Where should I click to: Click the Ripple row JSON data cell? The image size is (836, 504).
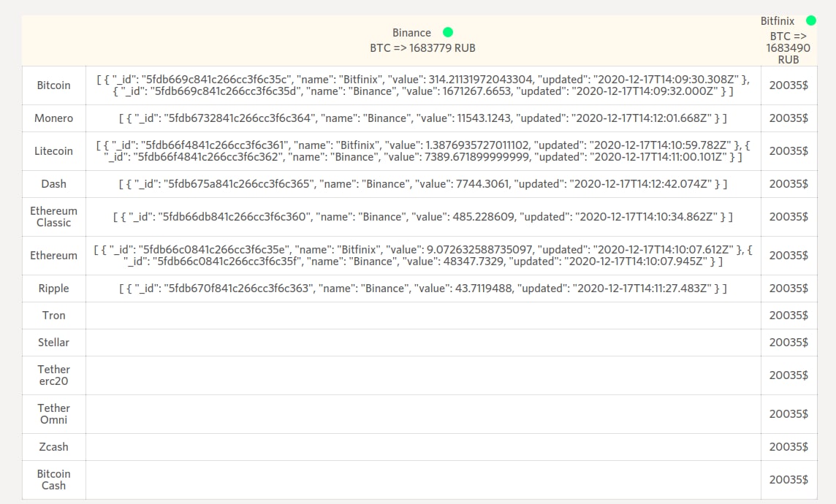click(423, 289)
